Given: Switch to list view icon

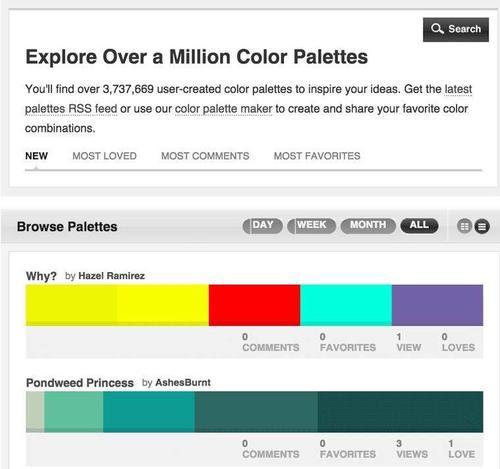Looking at the screenshot, I should coord(482,227).
